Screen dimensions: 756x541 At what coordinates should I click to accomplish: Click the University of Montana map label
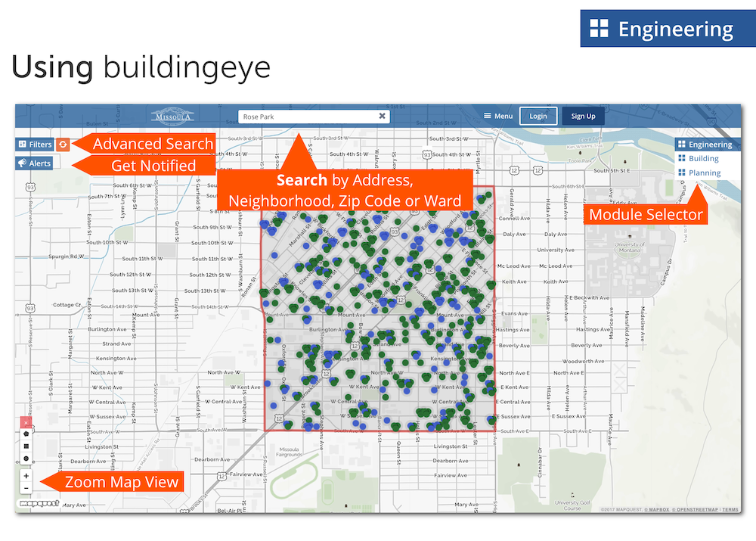(629, 247)
